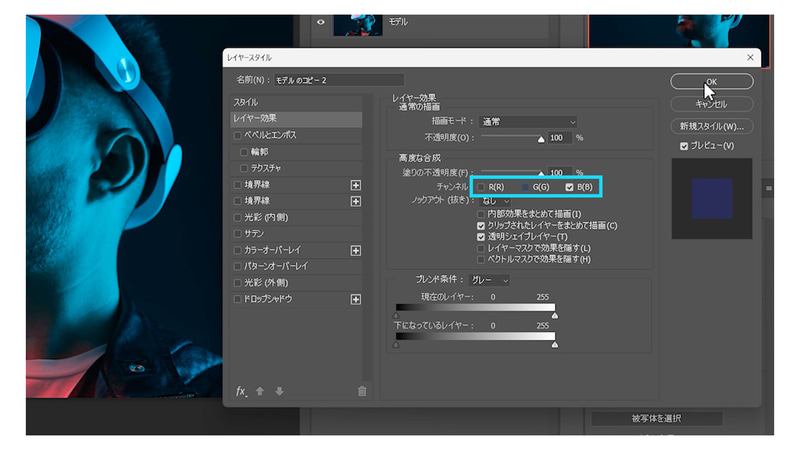Open the ブレンド条件 グレー dropdown
The image size is (800, 450).
[x=489, y=280]
